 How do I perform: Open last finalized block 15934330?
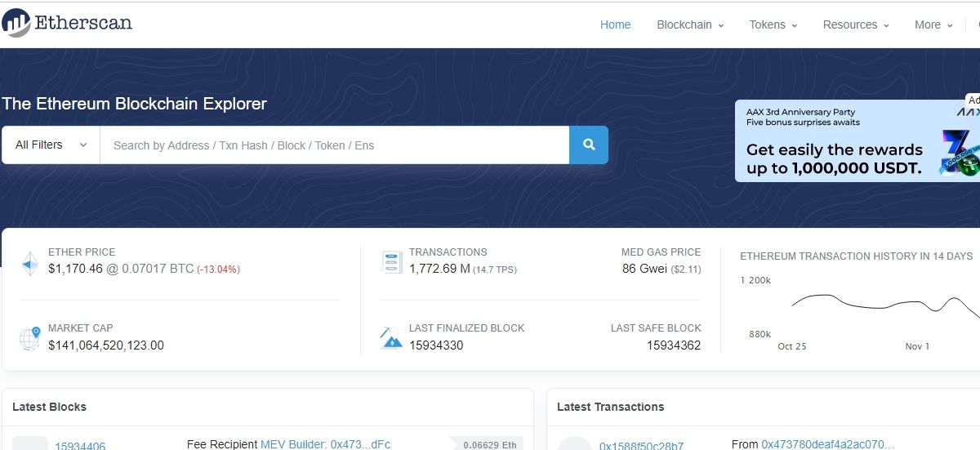[436, 345]
